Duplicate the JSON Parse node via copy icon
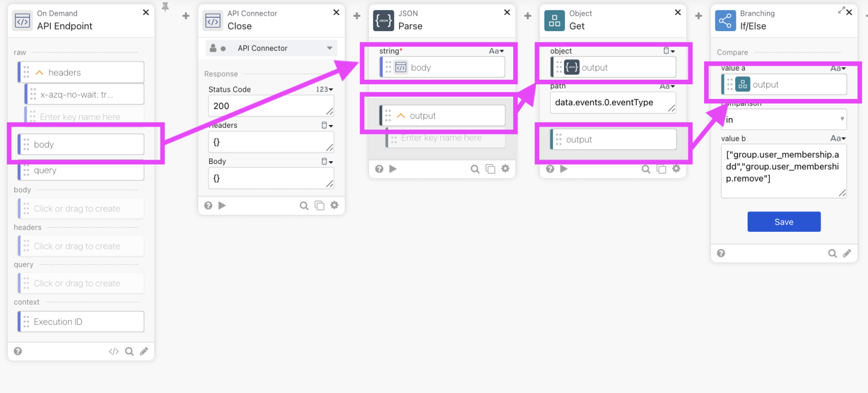This screenshot has width=868, height=393. click(x=490, y=169)
